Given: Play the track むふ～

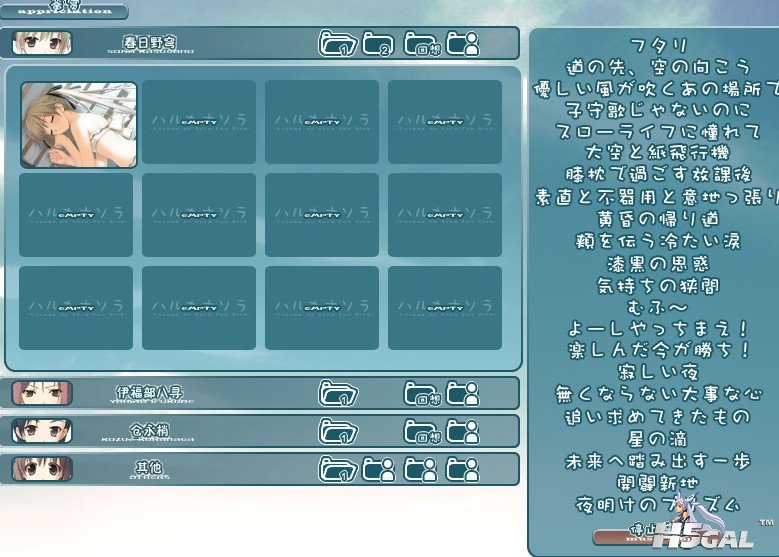Looking at the screenshot, I should [658, 308].
